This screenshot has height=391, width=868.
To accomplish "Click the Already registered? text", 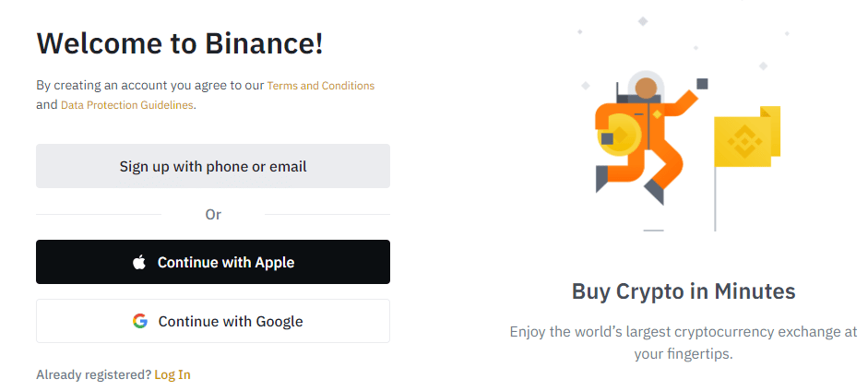I will point(93,374).
